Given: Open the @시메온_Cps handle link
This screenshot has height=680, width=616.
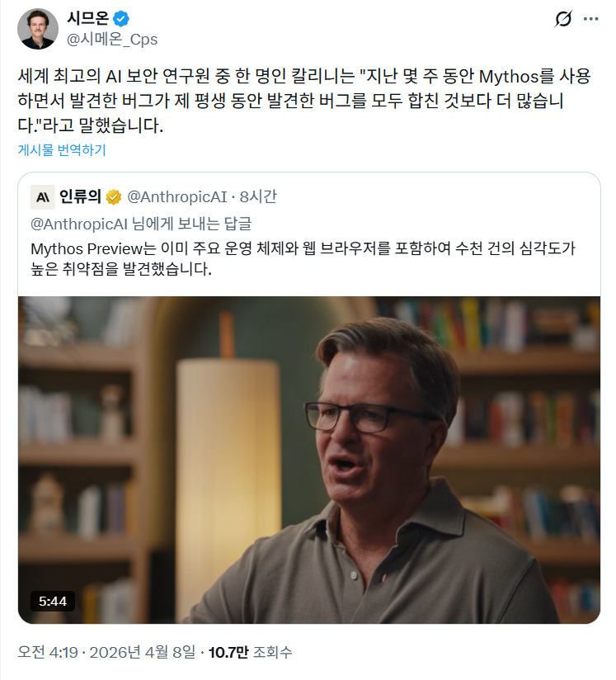Looking at the screenshot, I should tap(111, 39).
